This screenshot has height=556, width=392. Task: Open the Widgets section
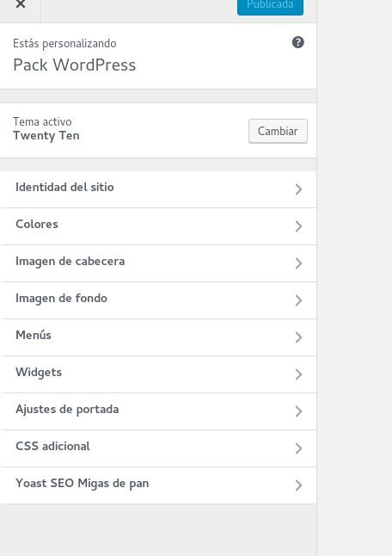(158, 374)
